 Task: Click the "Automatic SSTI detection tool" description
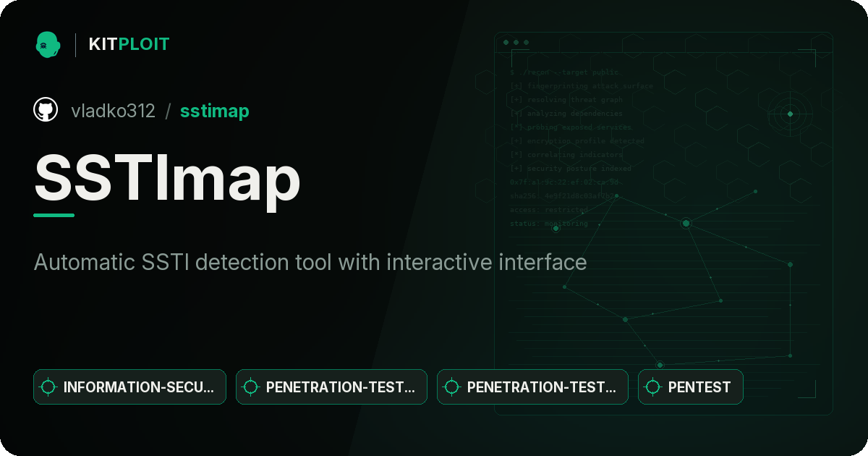(310, 262)
